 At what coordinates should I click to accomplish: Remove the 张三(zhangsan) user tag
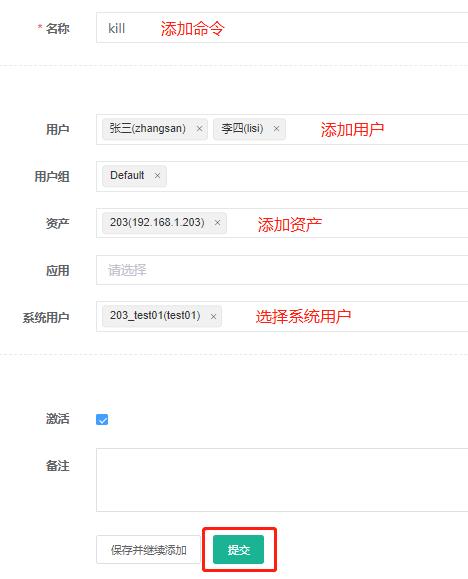199,129
